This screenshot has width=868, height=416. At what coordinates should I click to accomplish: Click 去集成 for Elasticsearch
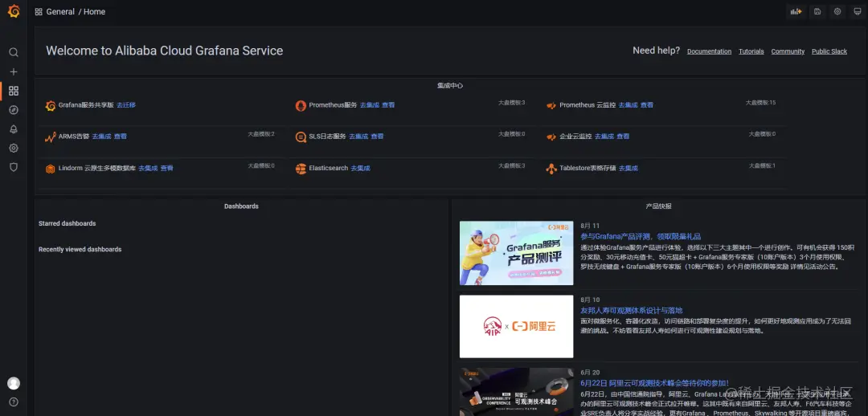coord(360,168)
